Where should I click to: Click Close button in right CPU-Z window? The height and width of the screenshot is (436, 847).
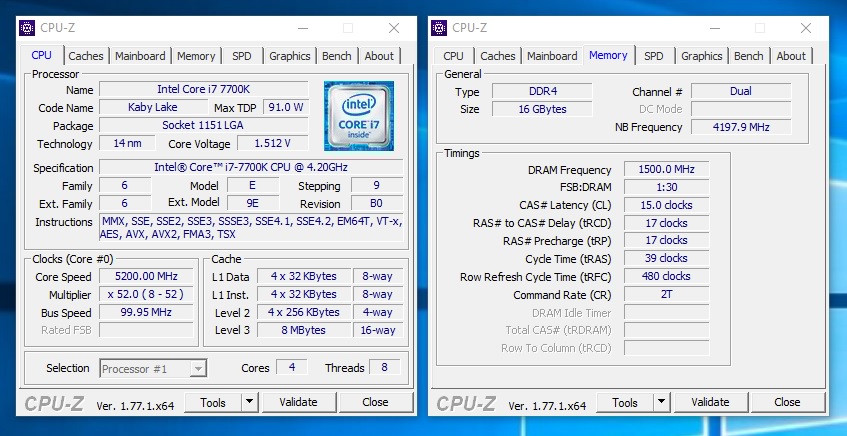click(787, 403)
